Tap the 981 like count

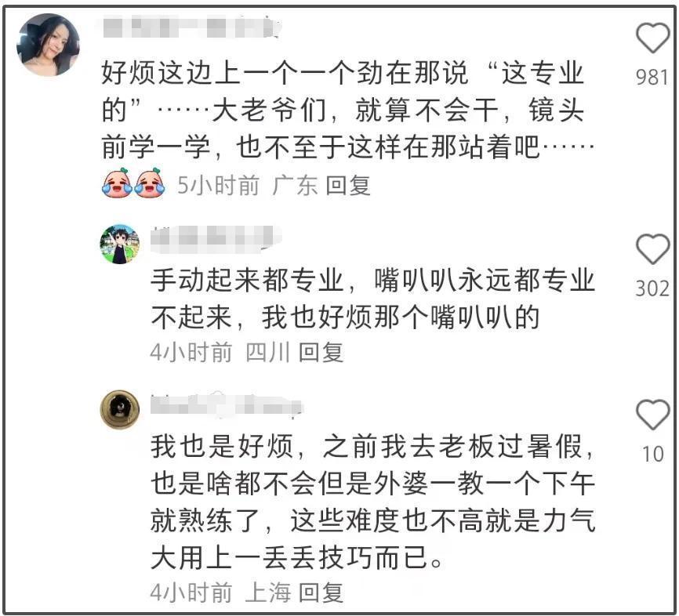click(652, 78)
